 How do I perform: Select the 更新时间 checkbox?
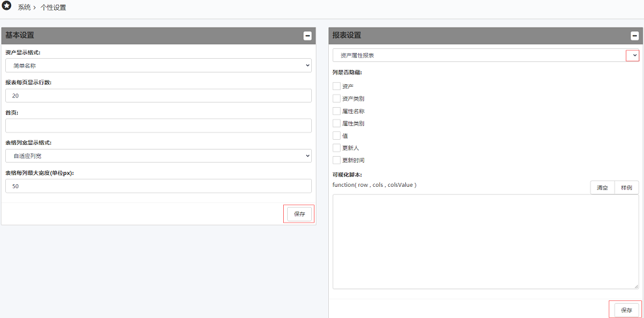pos(337,160)
